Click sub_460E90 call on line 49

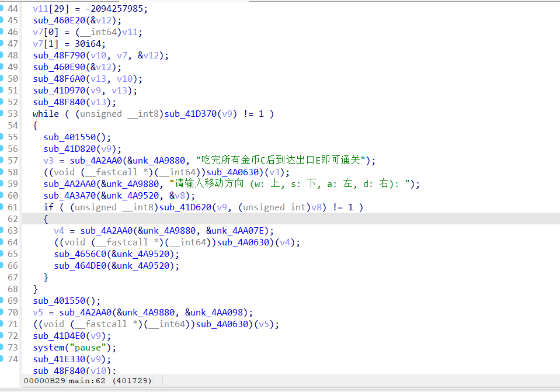59,67
